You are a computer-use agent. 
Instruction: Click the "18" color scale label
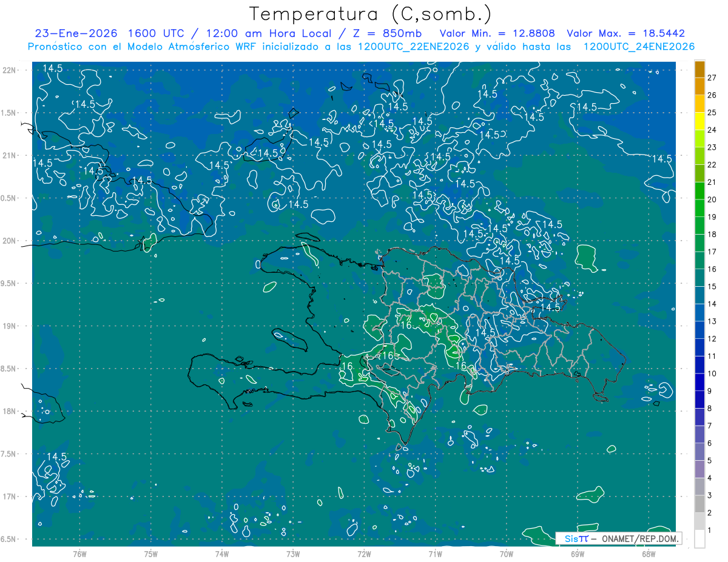[712, 235]
